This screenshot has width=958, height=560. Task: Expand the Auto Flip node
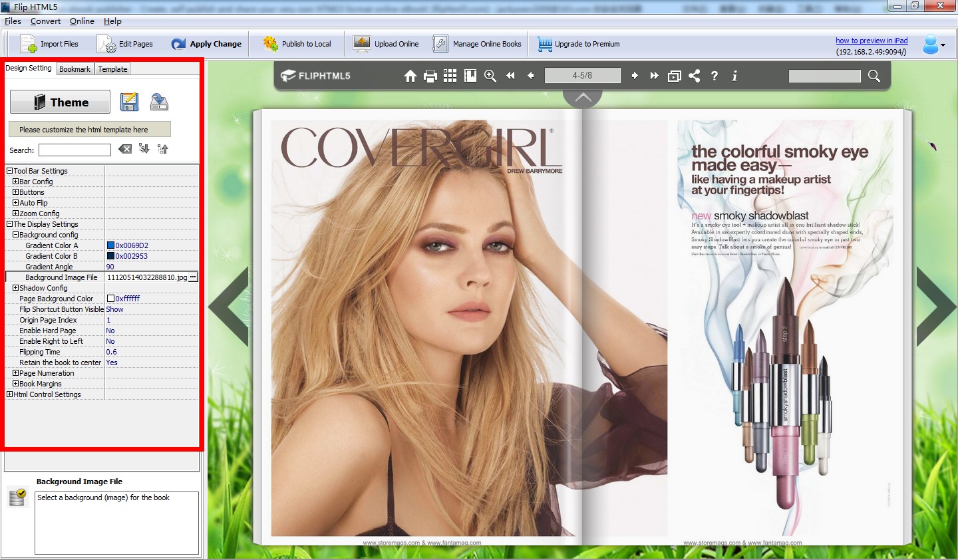(15, 203)
